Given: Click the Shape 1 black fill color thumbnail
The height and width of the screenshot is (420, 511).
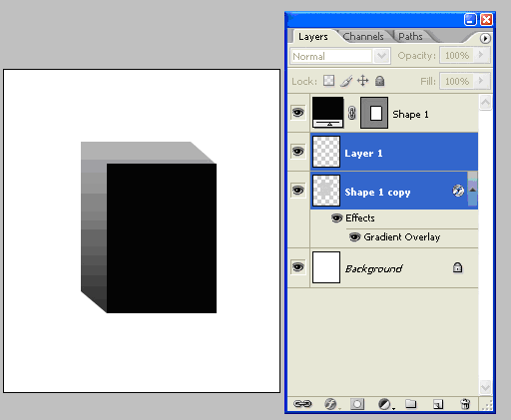Looking at the screenshot, I should point(327,112).
